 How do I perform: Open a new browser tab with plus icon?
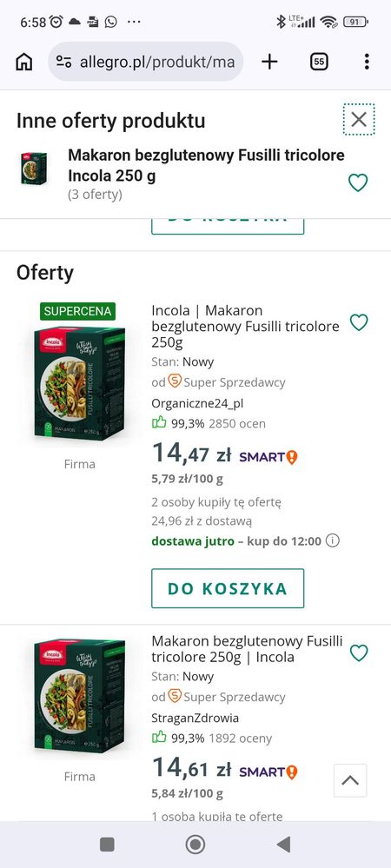pyautogui.click(x=269, y=62)
